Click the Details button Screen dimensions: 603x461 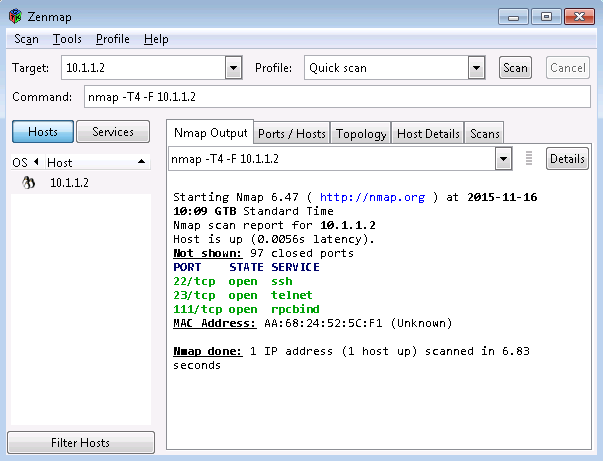coord(567,158)
